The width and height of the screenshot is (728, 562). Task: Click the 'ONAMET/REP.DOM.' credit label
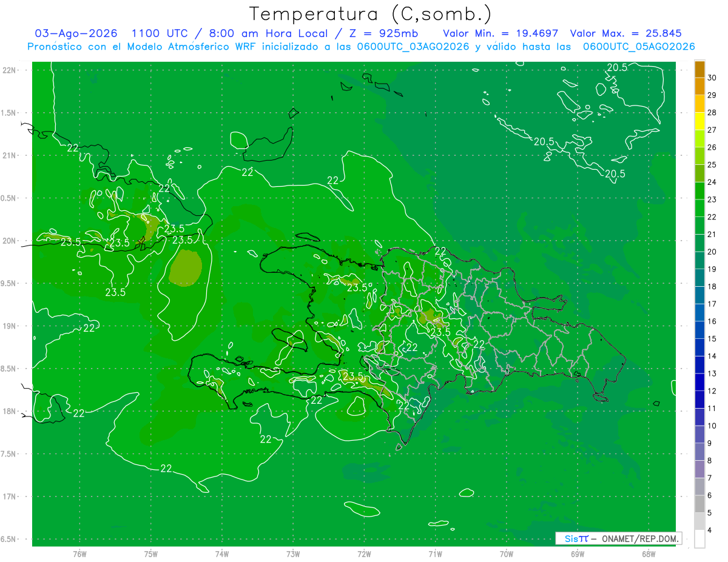(641, 538)
